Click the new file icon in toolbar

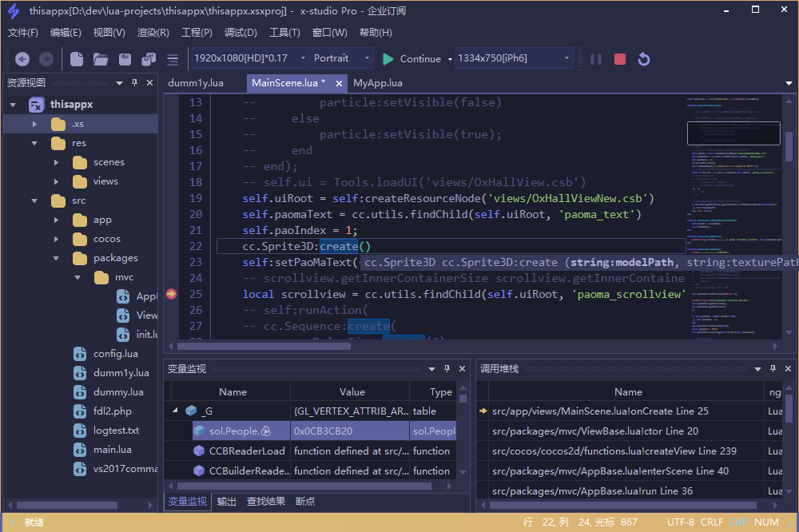click(x=77, y=59)
